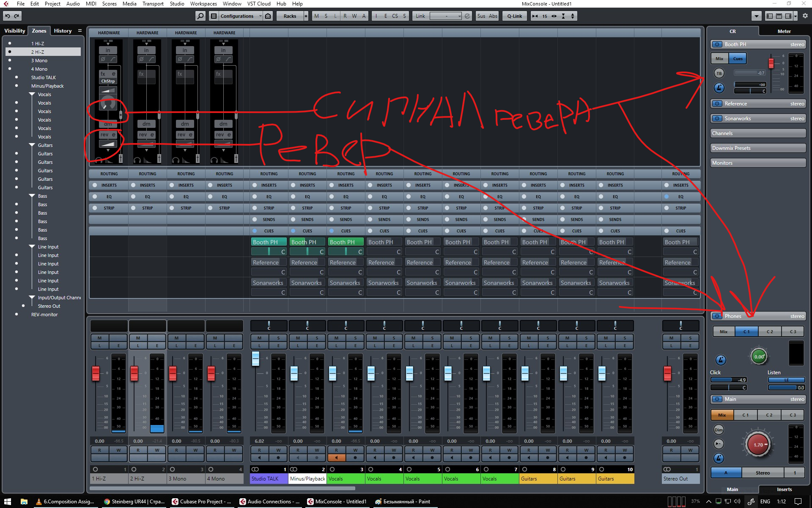Toggle Sonarworks power button
Image resolution: width=812 pixels, height=508 pixels.
(717, 119)
